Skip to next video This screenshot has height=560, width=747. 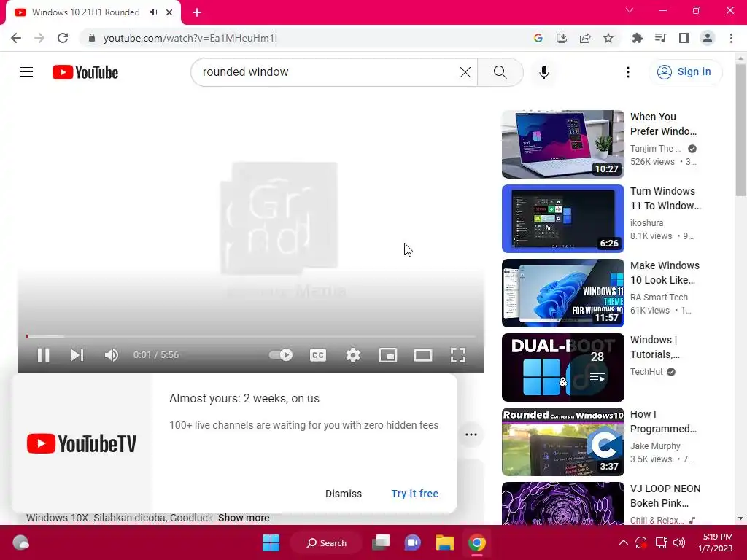point(77,355)
